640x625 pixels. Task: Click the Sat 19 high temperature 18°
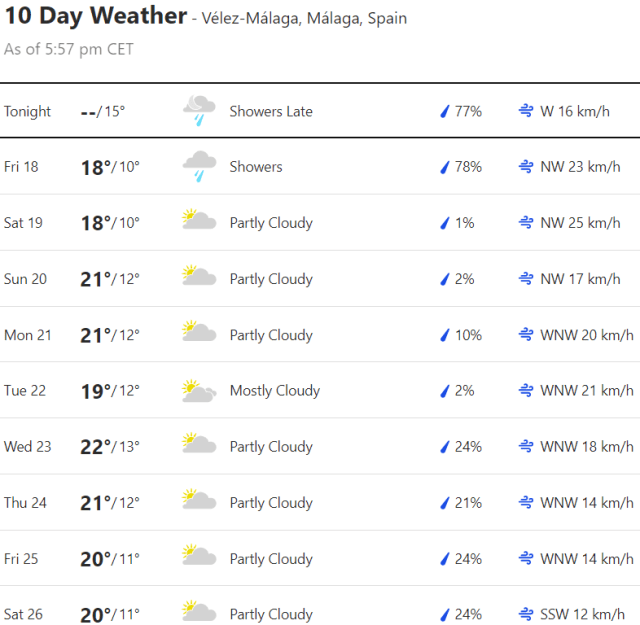(94, 223)
